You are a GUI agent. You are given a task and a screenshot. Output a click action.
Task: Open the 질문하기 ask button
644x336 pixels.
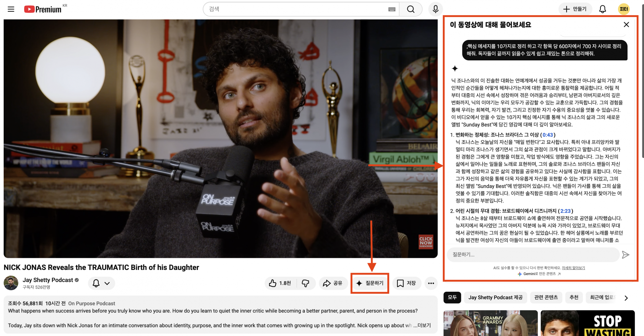click(370, 283)
